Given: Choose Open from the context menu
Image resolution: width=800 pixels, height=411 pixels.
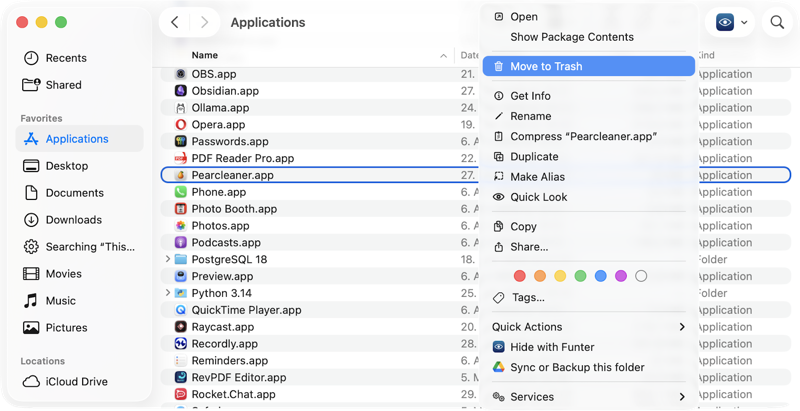Looking at the screenshot, I should pyautogui.click(x=524, y=17).
